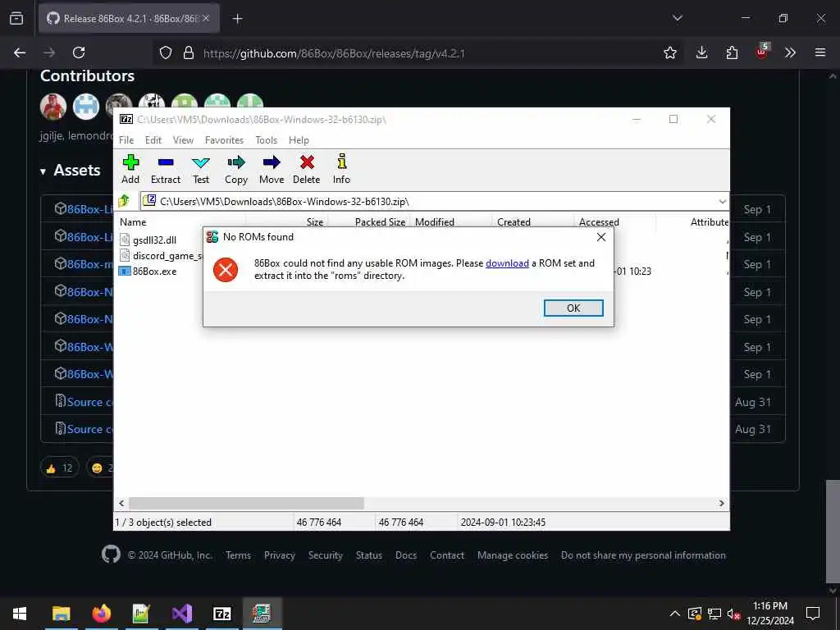
Task: Open the Windows Start menu
Action: pos(20,614)
